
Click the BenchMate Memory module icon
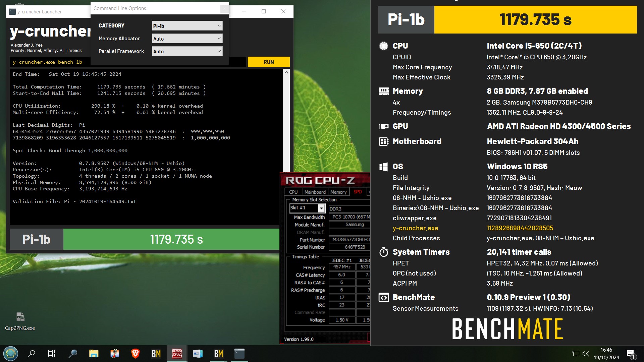click(x=383, y=91)
